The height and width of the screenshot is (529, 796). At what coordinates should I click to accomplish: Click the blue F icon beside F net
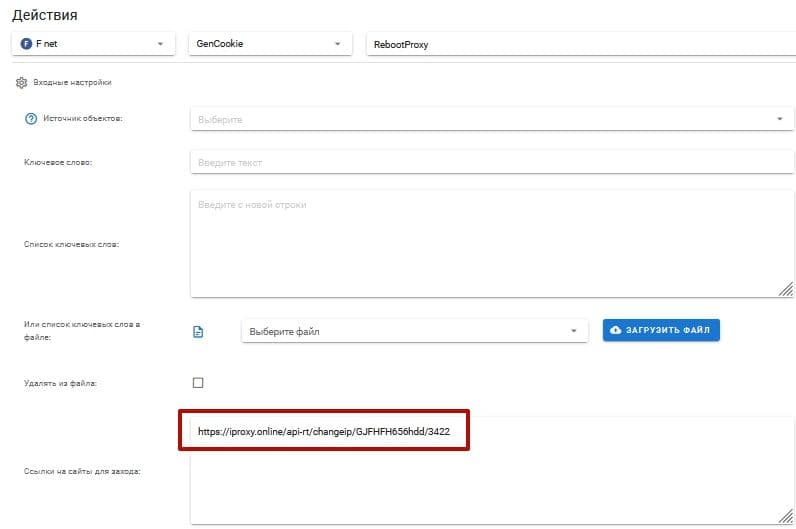[26, 44]
